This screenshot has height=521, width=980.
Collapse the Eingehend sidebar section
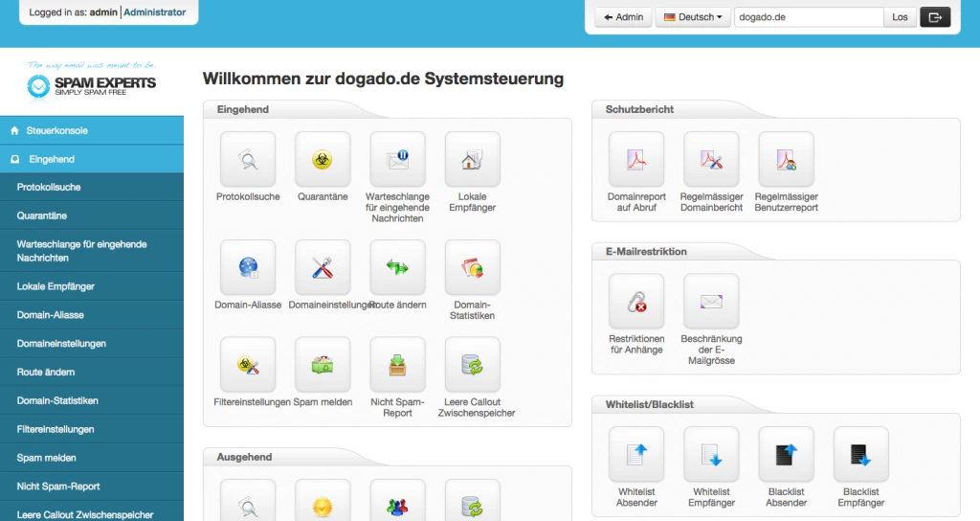pos(92,160)
